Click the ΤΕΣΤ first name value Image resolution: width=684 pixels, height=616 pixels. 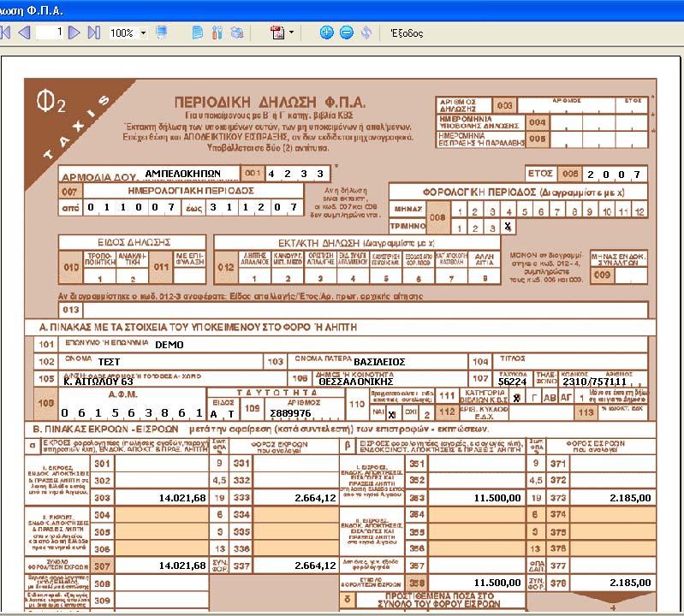coord(109,362)
